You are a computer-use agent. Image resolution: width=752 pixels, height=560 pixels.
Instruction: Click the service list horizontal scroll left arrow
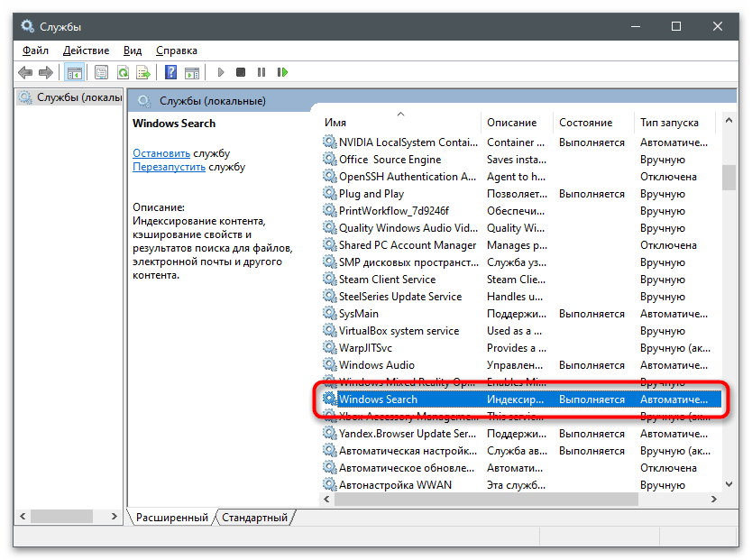(x=327, y=499)
